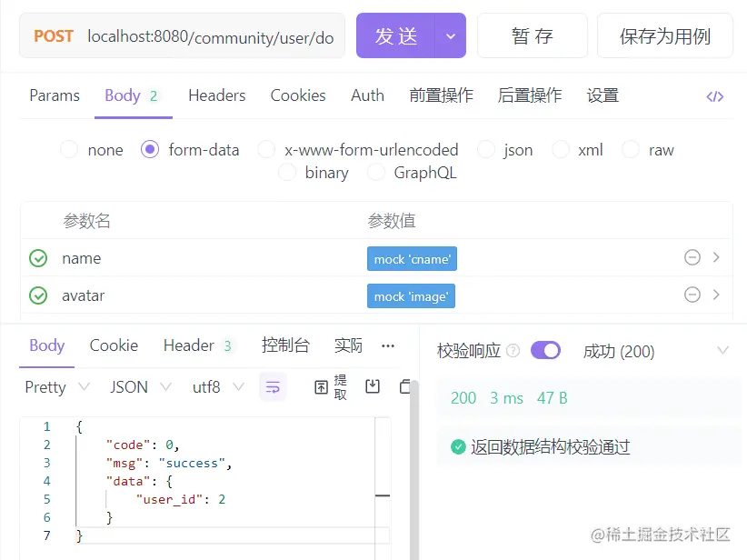
Task: Select the GraphQL body type
Action: (375, 173)
